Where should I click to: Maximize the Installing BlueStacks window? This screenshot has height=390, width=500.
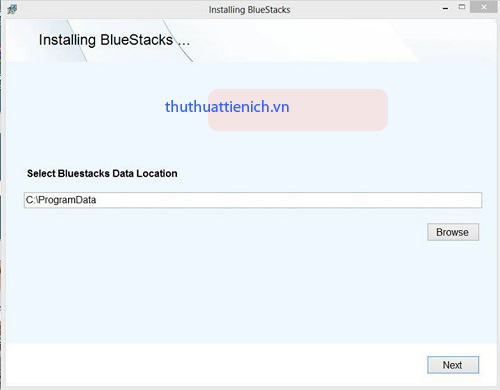coord(462,7)
